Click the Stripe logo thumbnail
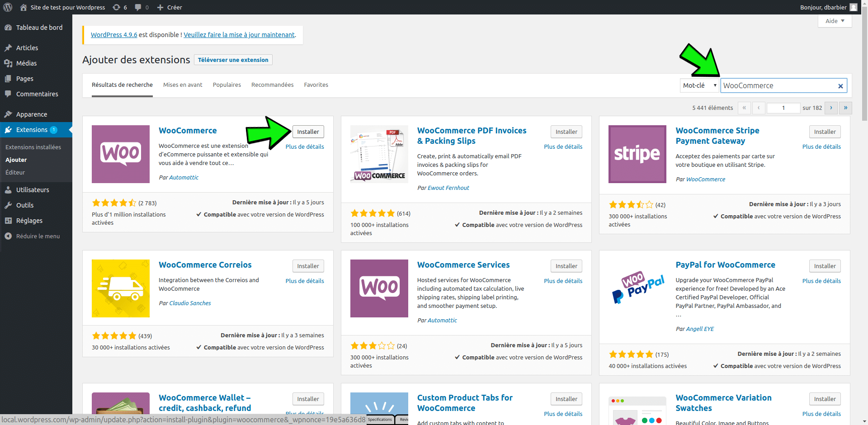The height and width of the screenshot is (425, 868). [637, 154]
